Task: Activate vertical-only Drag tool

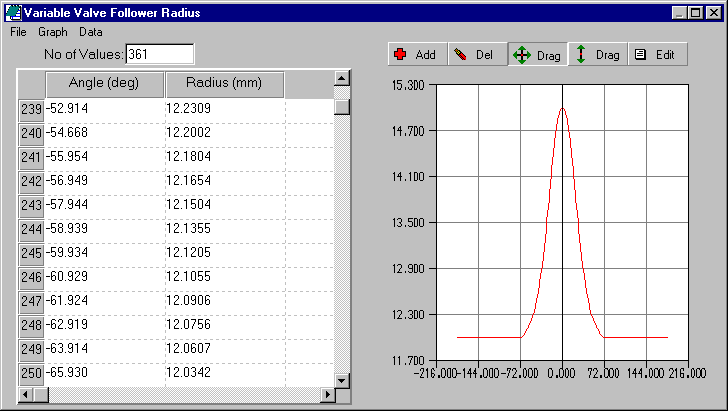Action: pos(598,54)
